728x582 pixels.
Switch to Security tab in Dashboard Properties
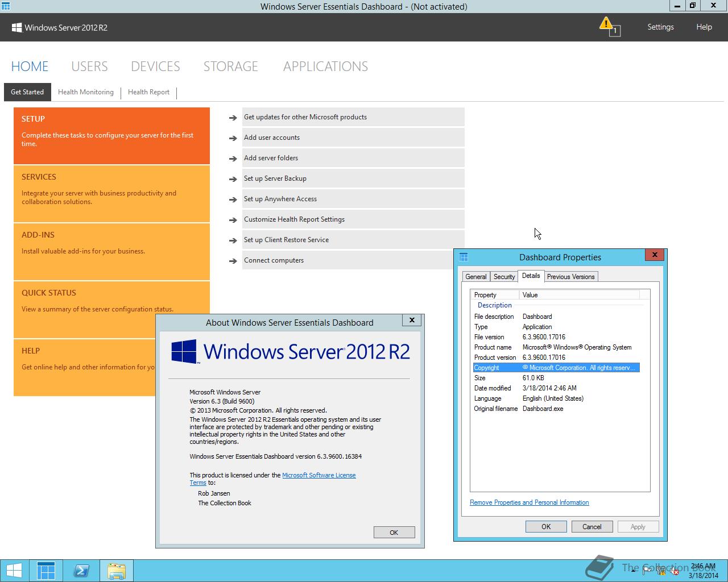click(504, 277)
